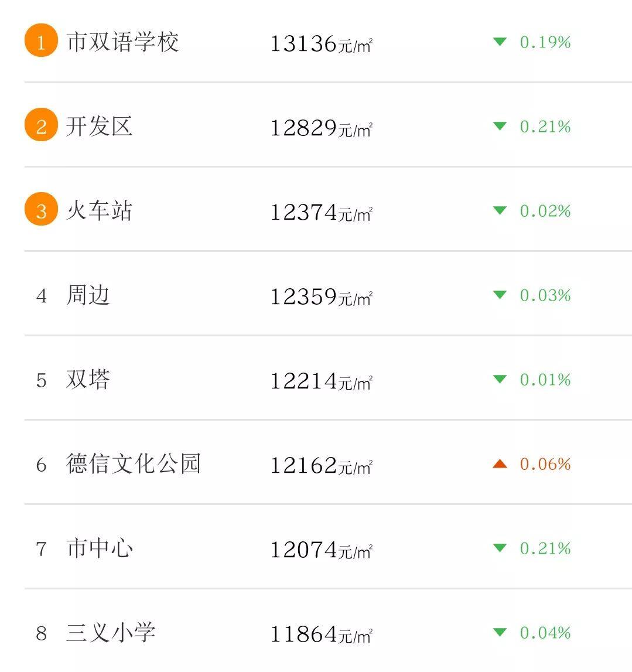Click green down arrow beside 0.19%

point(500,42)
